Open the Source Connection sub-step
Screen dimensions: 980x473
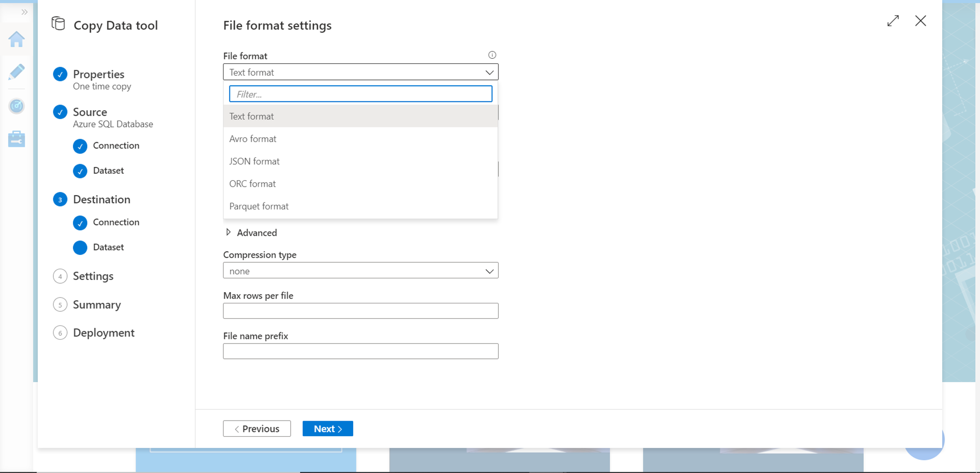pyautogui.click(x=116, y=146)
